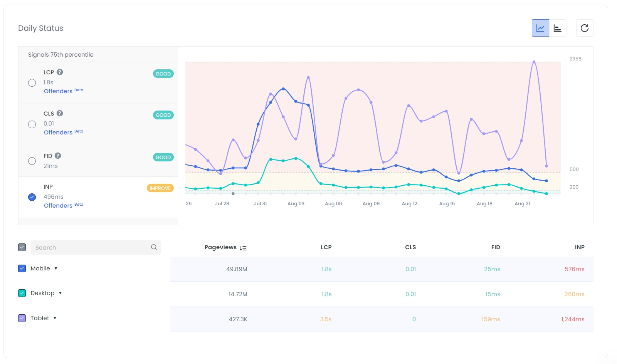
Task: Uncheck the Mobile checkbox
Action: pos(22,268)
